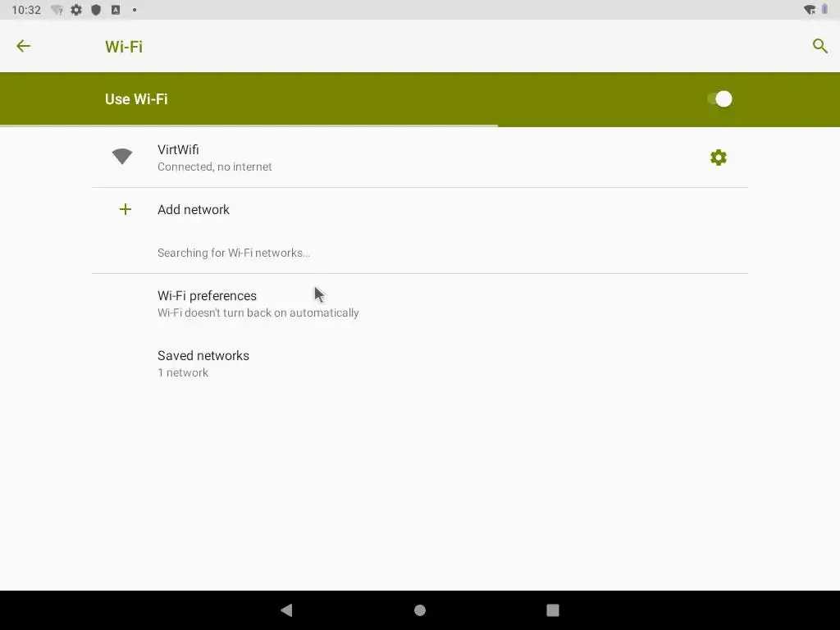Click the '1 network' subtitle
Image resolution: width=840 pixels, height=630 pixels.
183,373
